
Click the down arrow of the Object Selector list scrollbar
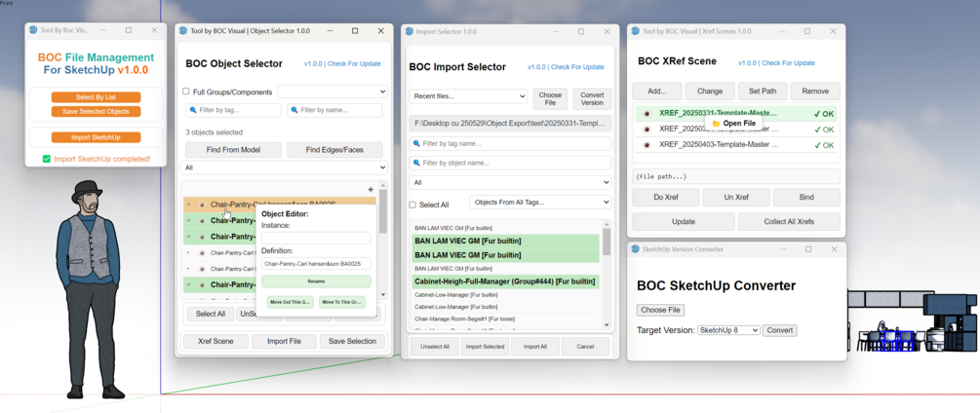click(x=383, y=294)
